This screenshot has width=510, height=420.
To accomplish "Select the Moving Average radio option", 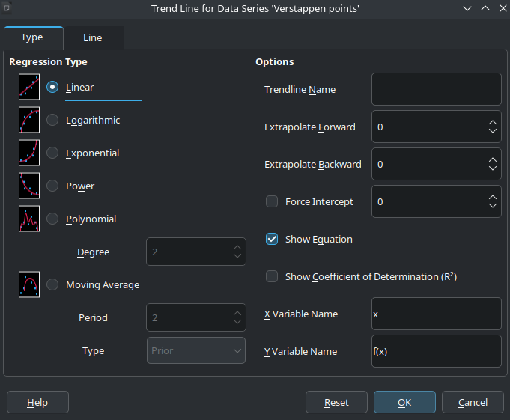I will 52,284.
